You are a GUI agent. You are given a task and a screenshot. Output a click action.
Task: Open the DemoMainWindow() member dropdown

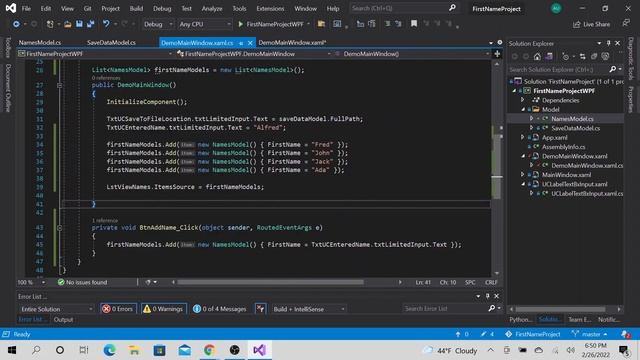pos(412,54)
